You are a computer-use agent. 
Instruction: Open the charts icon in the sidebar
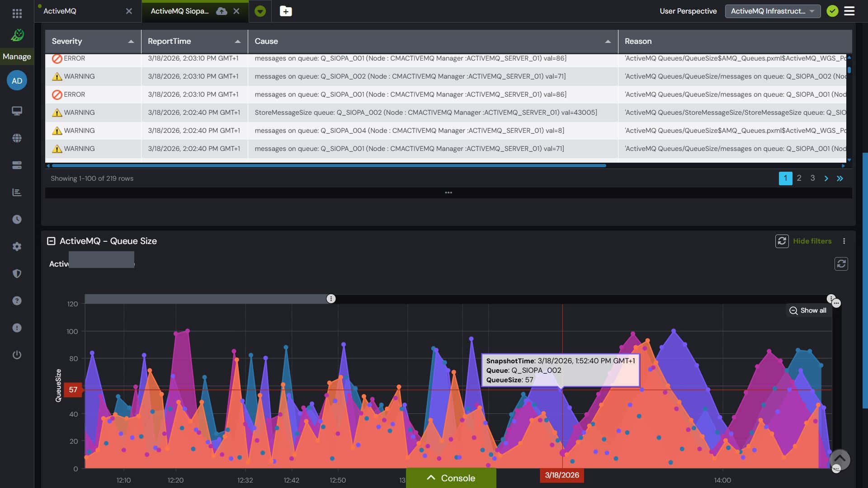(x=17, y=192)
